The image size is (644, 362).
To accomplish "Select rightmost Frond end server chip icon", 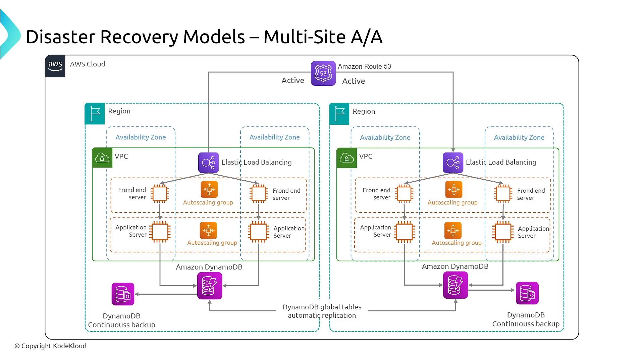I will 503,193.
